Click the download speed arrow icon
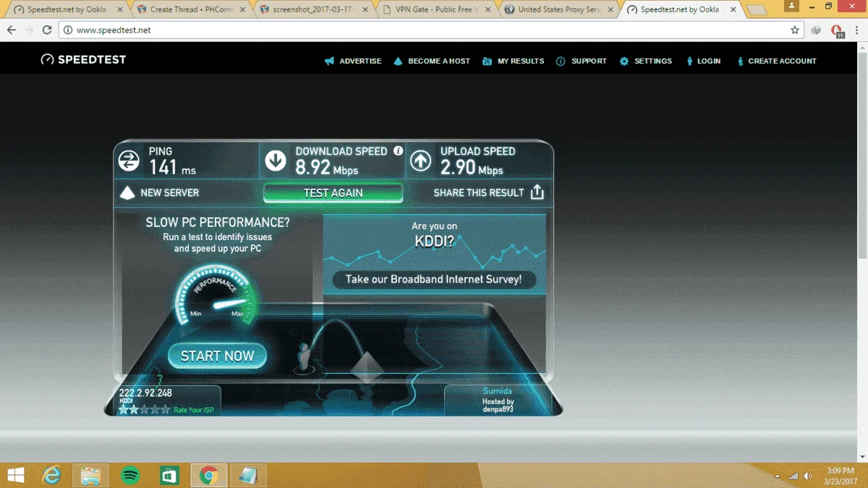Viewport: 868px width, 488px height. coord(276,160)
